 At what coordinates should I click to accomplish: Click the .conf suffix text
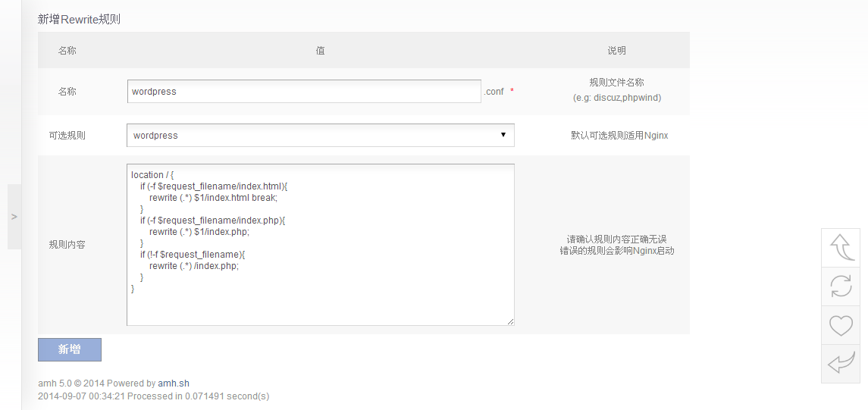[494, 92]
